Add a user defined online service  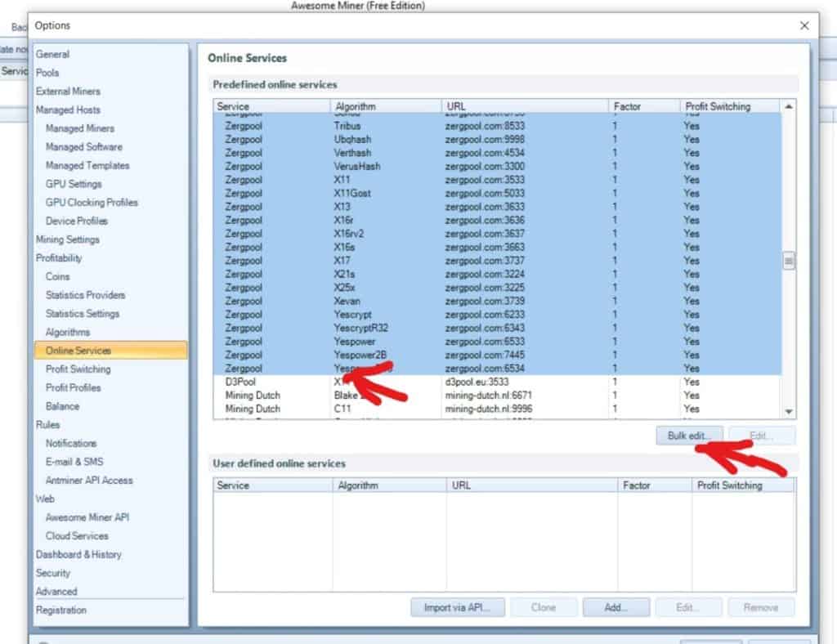[x=616, y=608]
